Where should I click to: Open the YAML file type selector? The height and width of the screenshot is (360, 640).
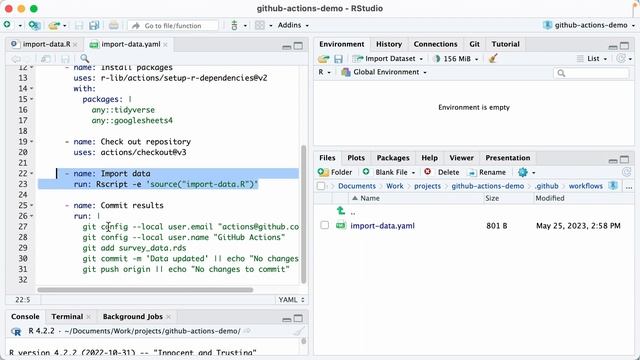click(291, 300)
